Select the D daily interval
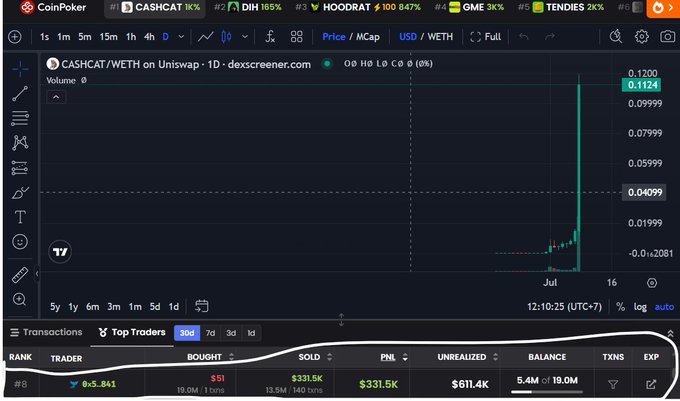Viewport: 680px width, 401px height. click(165, 37)
